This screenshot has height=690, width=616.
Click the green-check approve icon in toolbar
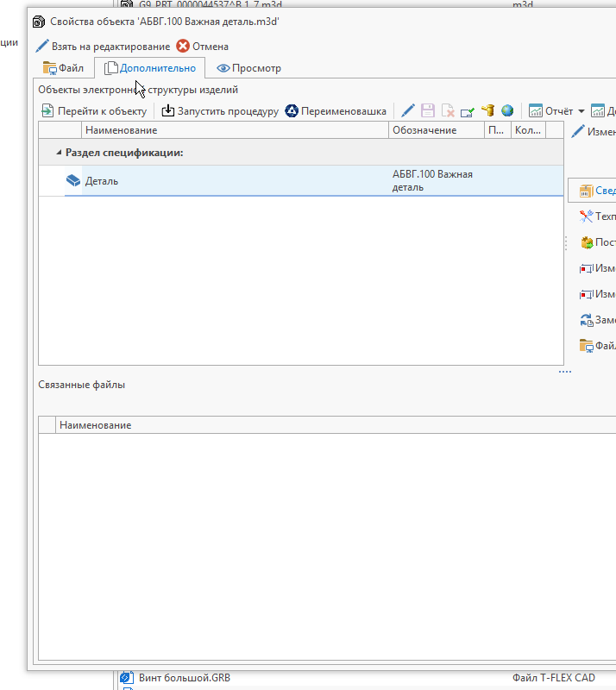tap(468, 111)
